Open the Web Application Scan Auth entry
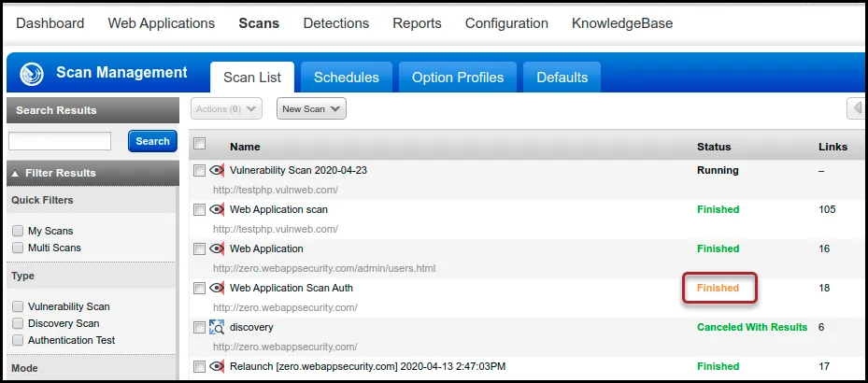 click(292, 288)
